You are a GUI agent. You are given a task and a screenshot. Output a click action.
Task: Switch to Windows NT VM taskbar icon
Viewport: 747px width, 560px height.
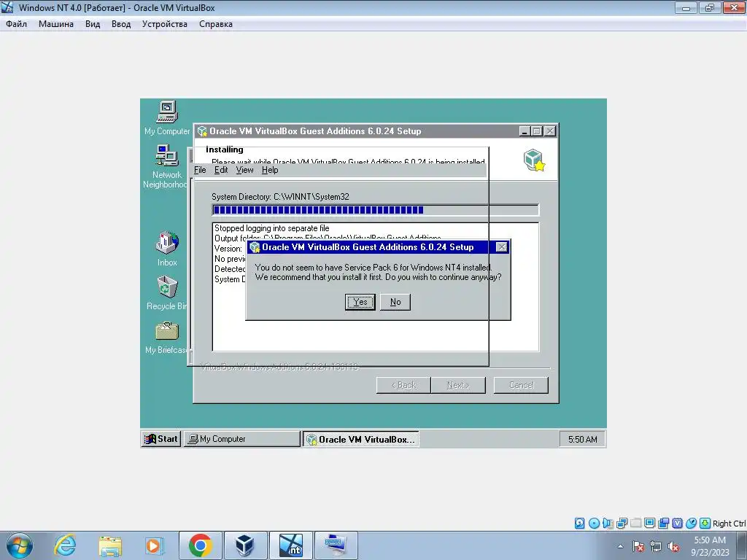click(290, 545)
